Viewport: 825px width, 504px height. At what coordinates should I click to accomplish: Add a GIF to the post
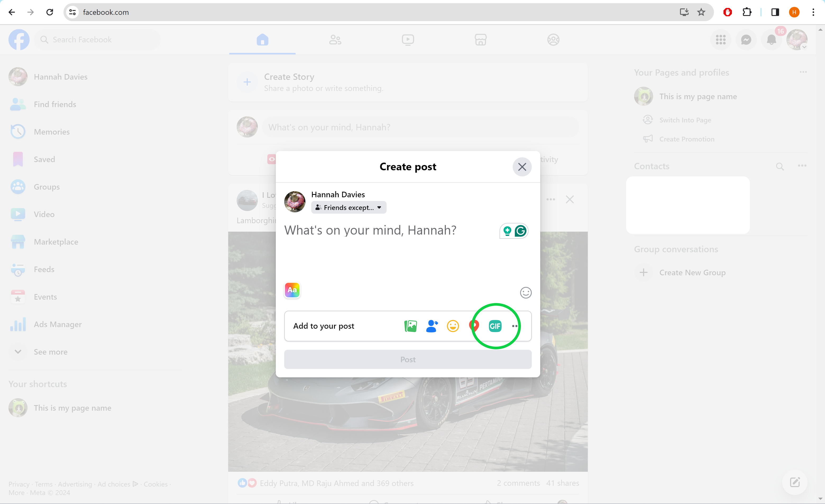point(495,326)
